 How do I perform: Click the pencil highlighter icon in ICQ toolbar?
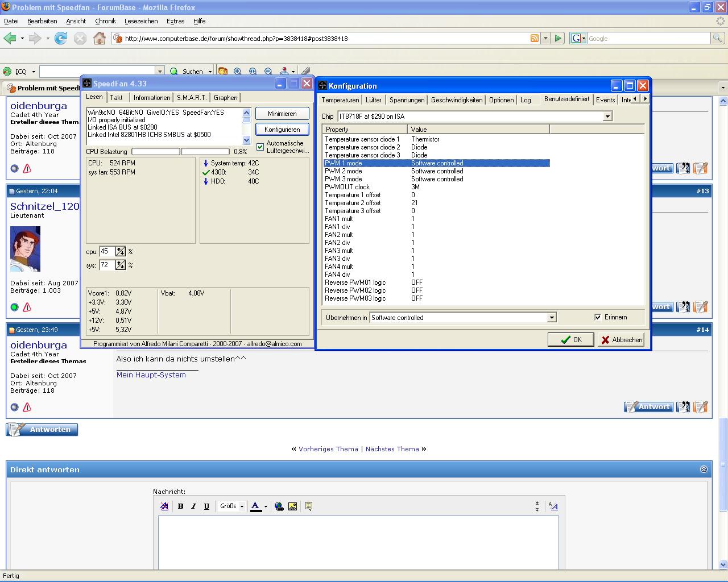(x=306, y=71)
